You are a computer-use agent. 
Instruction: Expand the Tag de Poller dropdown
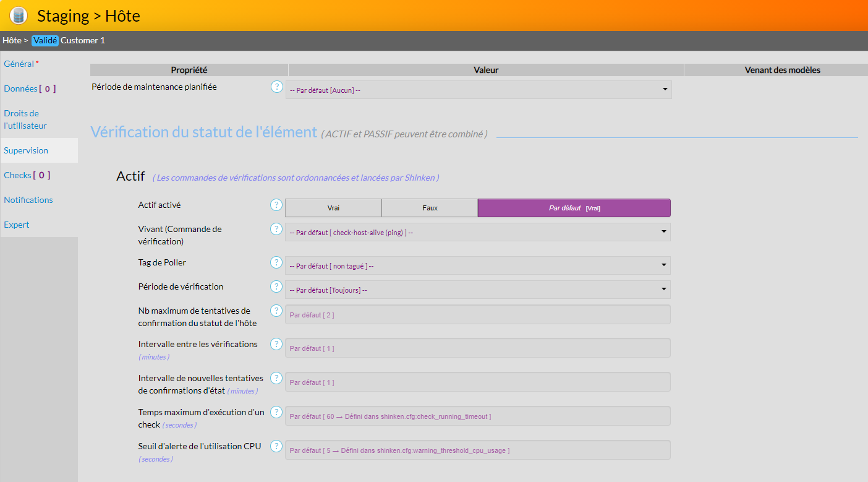click(477, 265)
